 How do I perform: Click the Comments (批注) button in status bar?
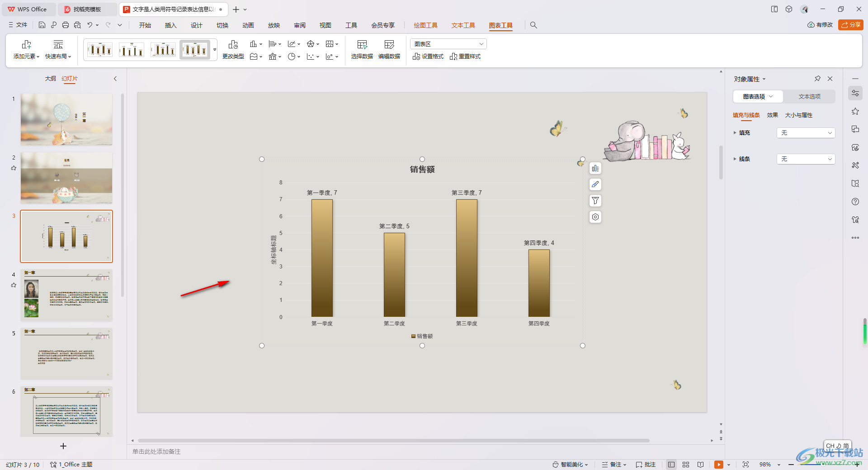tap(646, 465)
